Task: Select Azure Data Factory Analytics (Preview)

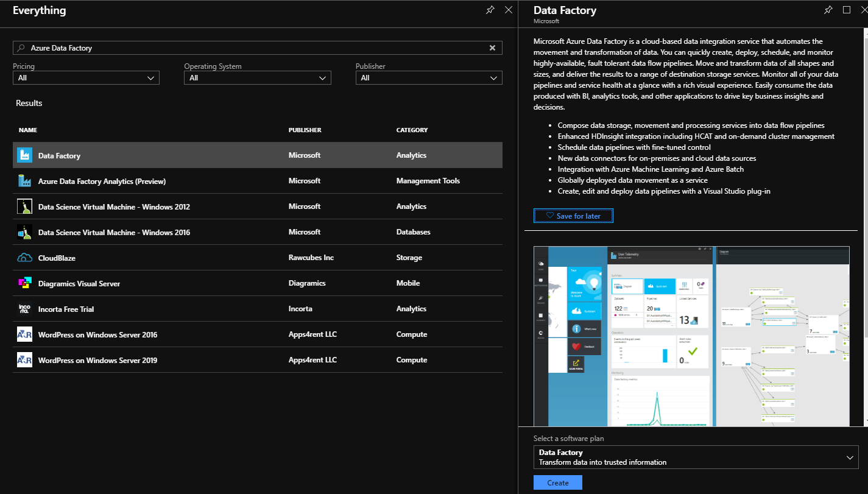Action: click(x=102, y=181)
